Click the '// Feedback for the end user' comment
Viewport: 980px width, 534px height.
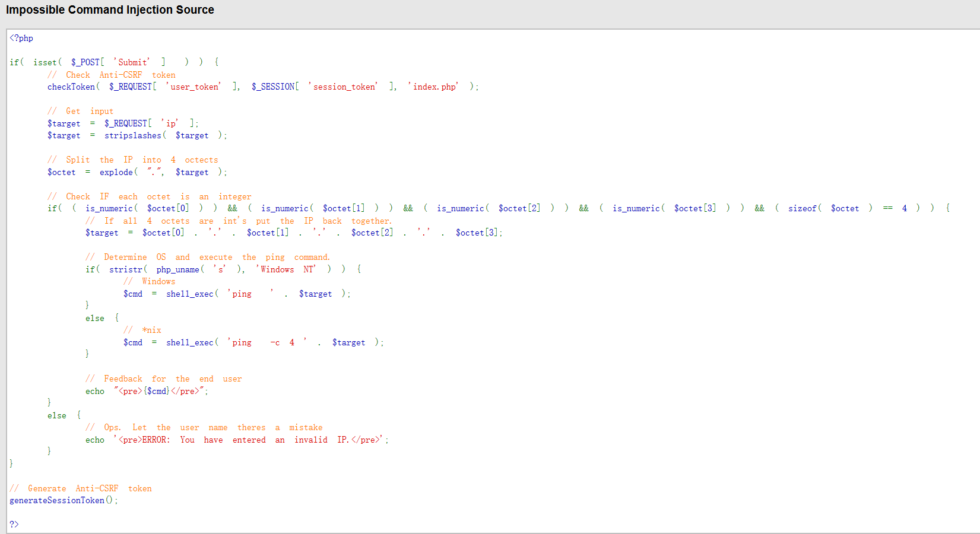(164, 379)
